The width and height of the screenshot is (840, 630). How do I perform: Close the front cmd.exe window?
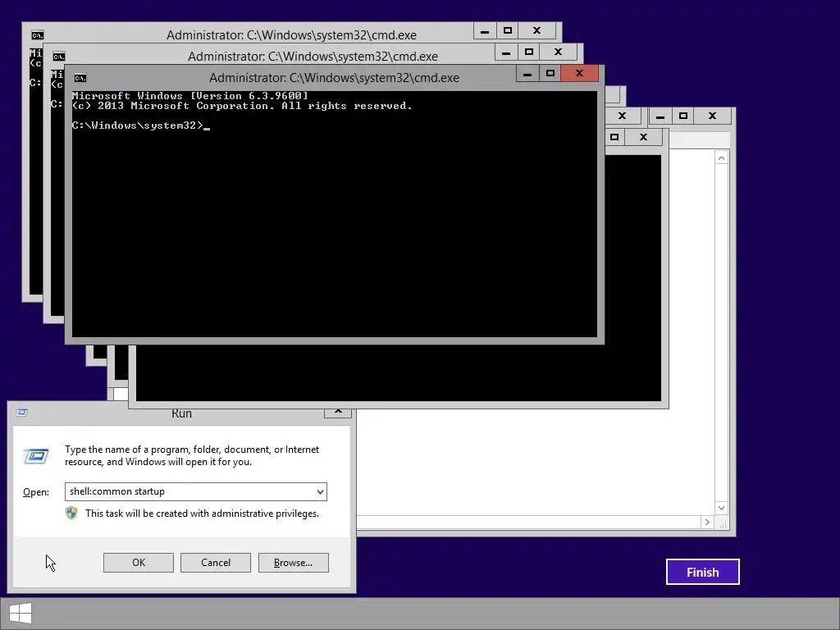tap(579, 73)
